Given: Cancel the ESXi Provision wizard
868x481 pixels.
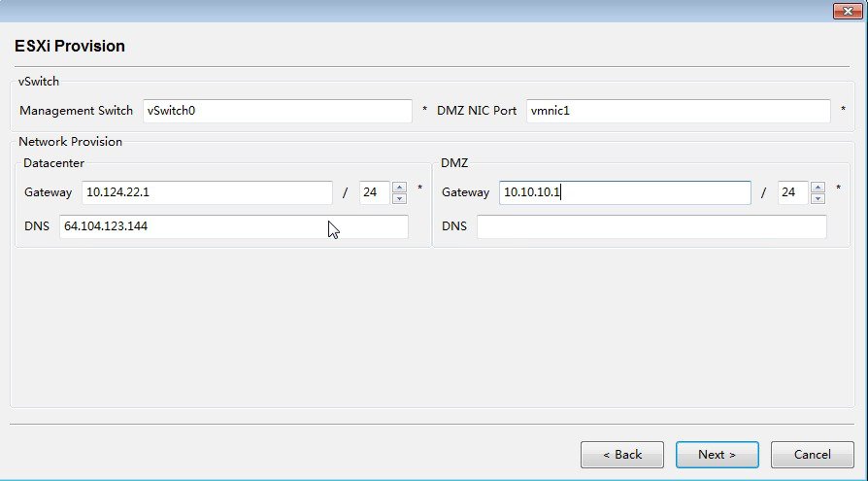Looking at the screenshot, I should pos(812,455).
